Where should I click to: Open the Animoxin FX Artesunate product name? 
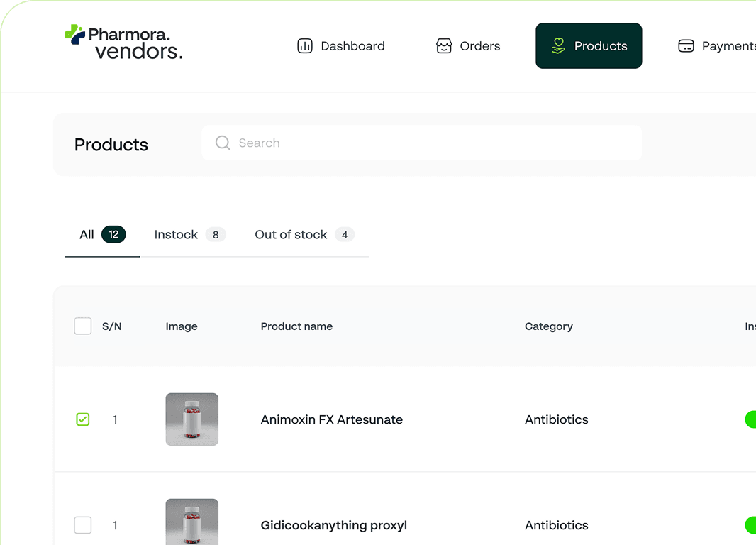pos(331,419)
